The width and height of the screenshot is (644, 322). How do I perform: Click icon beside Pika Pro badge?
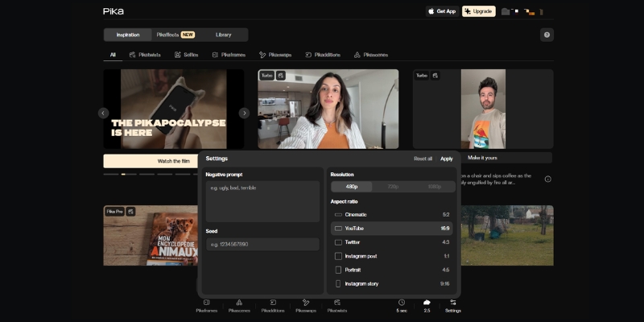click(130, 212)
